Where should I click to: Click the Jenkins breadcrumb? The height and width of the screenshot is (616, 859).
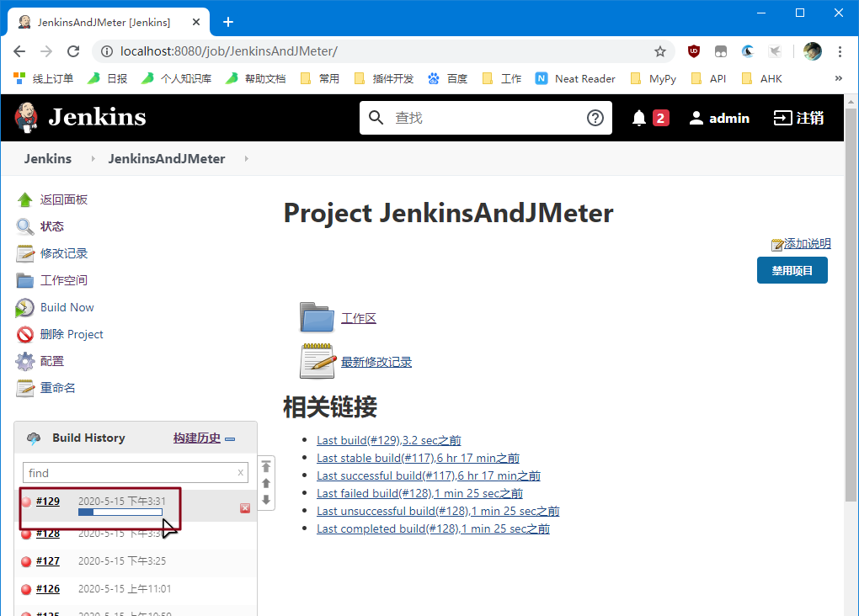pyautogui.click(x=48, y=159)
